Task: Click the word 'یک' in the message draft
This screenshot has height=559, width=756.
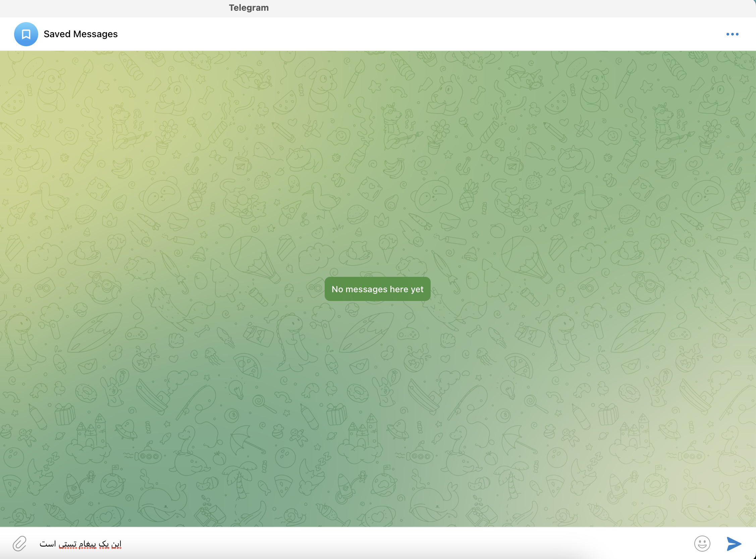Action: (104, 544)
